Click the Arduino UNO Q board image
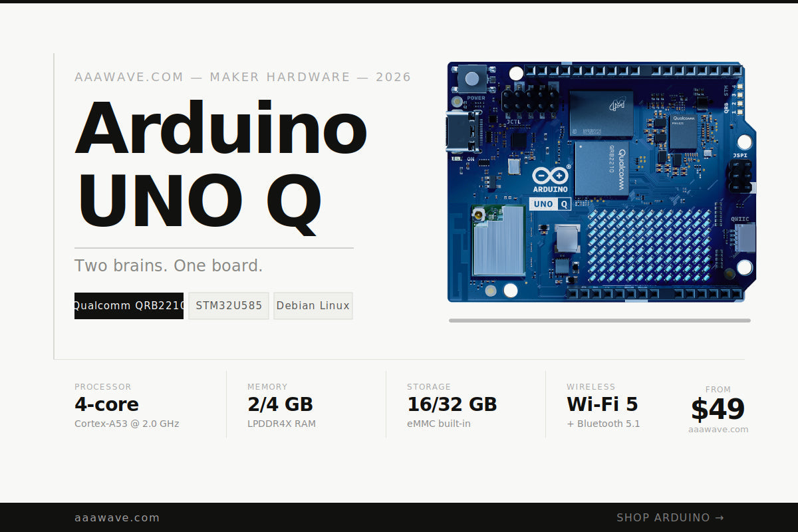 (x=602, y=182)
